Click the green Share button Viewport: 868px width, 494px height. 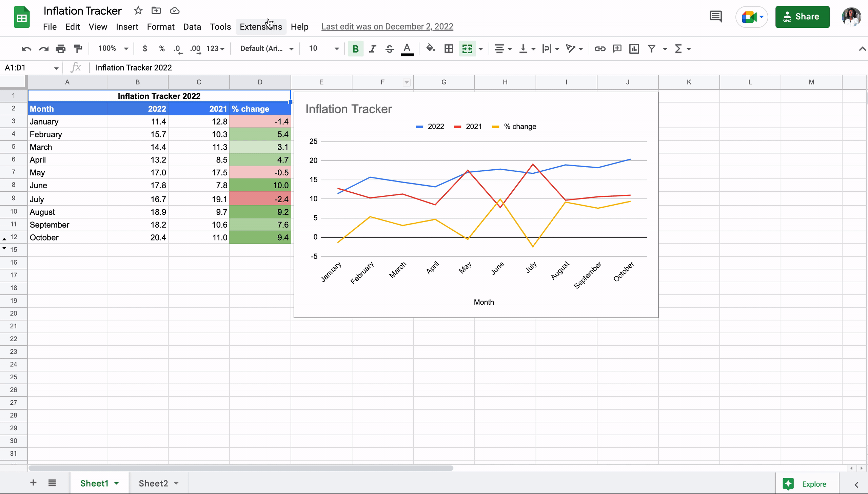tap(802, 17)
